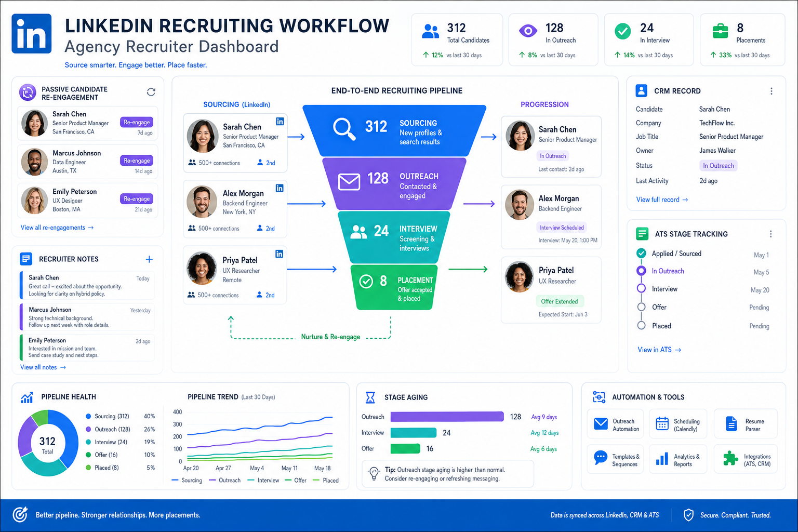Image resolution: width=798 pixels, height=532 pixels.
Task: Click the green Offer aging bar
Action: [x=405, y=448]
